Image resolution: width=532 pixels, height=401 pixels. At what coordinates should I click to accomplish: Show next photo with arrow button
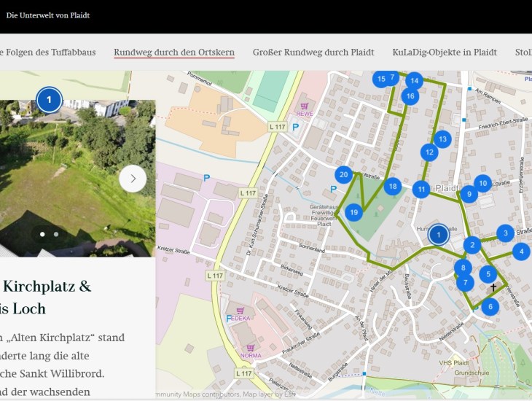[133, 178]
